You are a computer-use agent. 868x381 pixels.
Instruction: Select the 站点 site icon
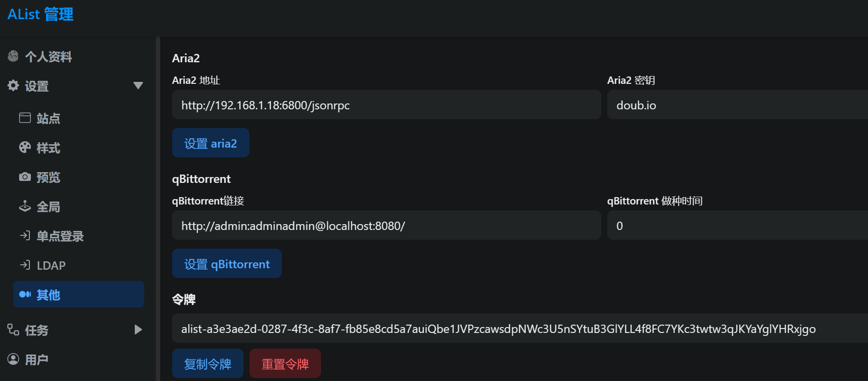[x=25, y=118]
